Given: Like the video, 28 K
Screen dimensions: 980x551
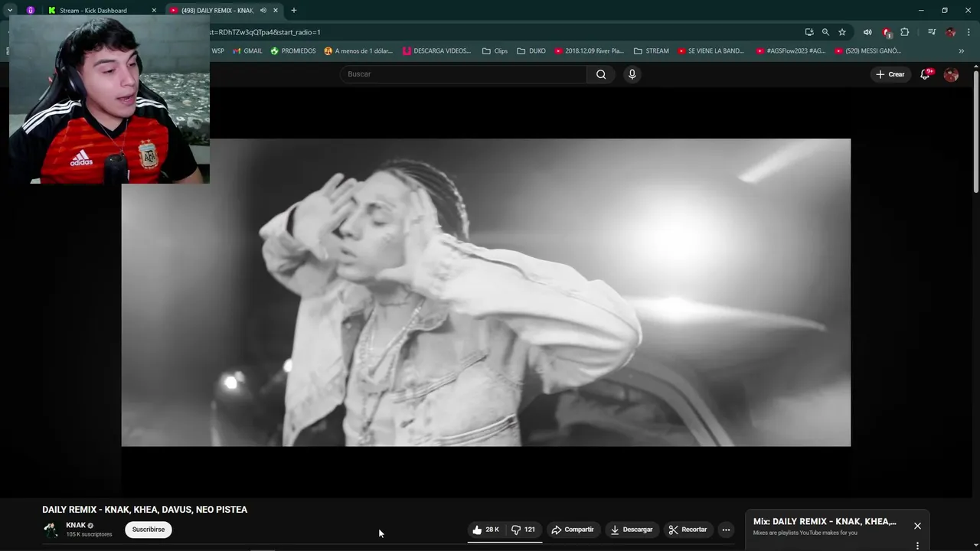Looking at the screenshot, I should 485,530.
